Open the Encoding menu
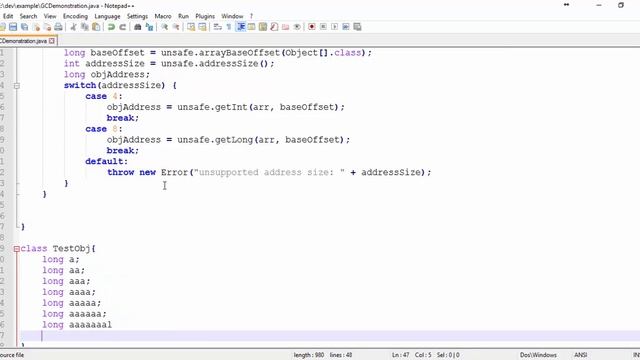 tap(75, 16)
